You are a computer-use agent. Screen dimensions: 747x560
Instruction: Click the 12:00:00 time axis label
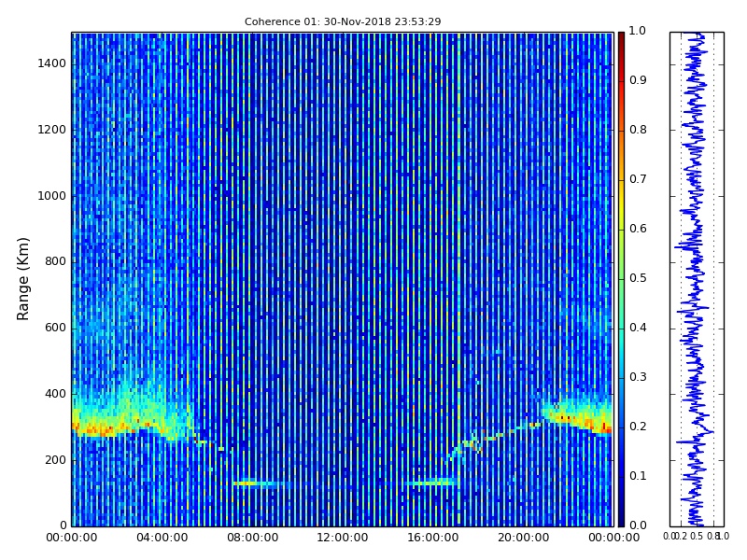pyautogui.click(x=343, y=538)
